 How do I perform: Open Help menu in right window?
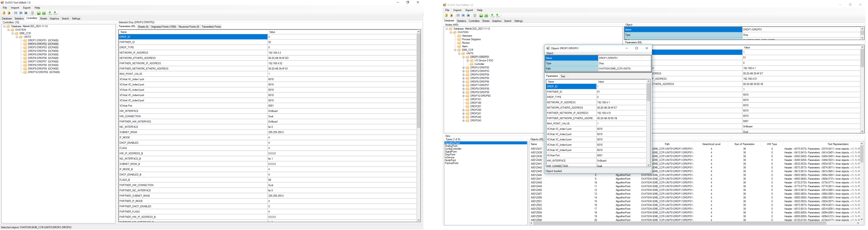[x=480, y=10]
